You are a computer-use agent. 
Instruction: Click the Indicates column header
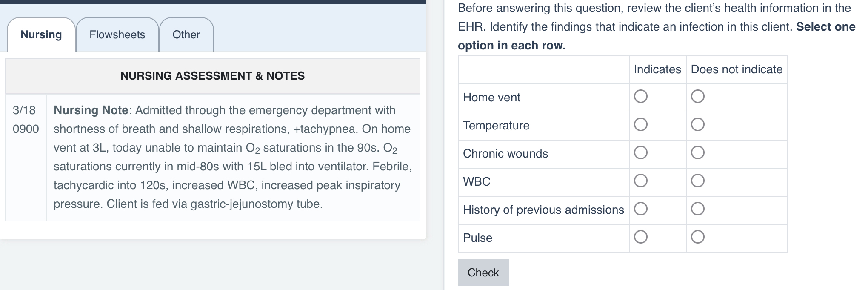coord(657,69)
